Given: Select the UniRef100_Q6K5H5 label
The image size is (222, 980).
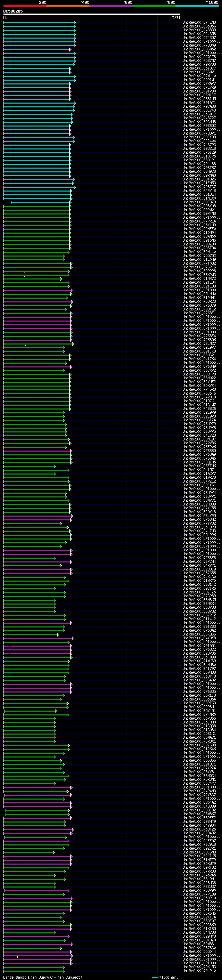Looking at the screenshot, I should point(199,913).
